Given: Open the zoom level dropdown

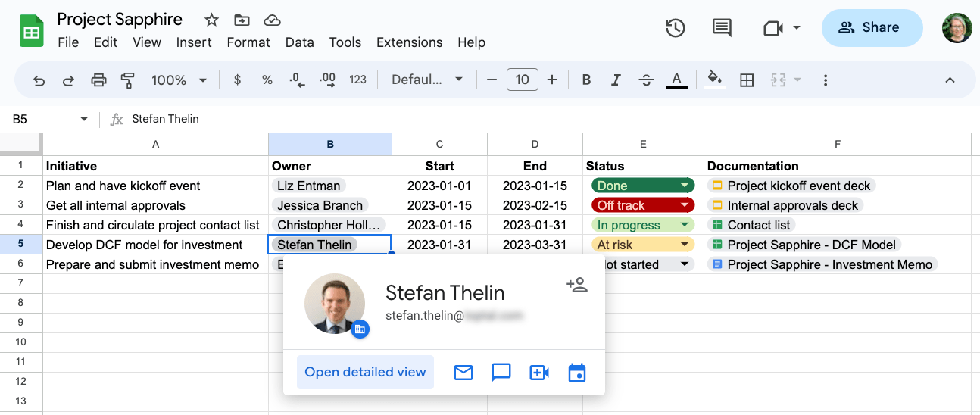Looking at the screenshot, I should [179, 80].
